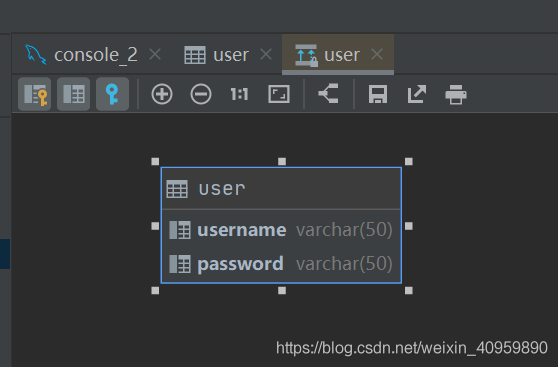Click the table icon beside user header
This screenshot has width=558, height=367.
click(177, 189)
